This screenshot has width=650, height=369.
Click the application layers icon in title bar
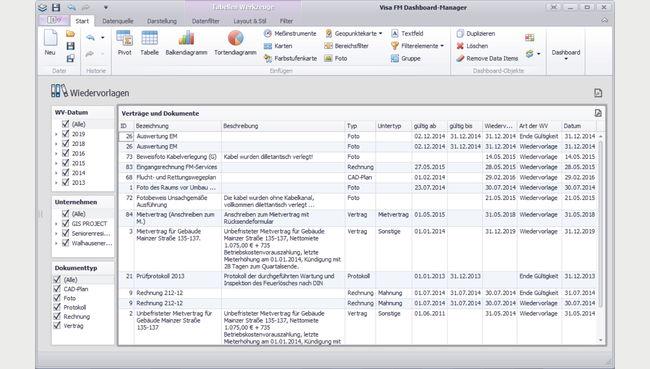pos(42,7)
